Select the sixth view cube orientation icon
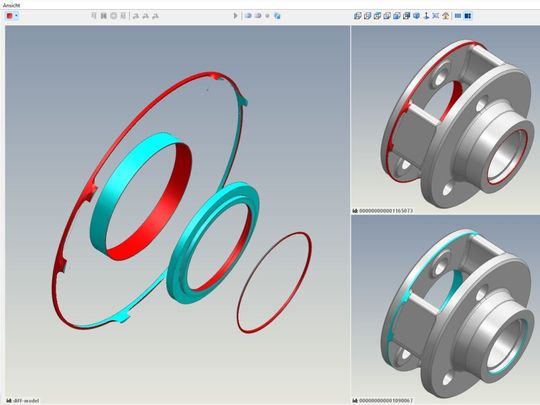 [x=406, y=16]
